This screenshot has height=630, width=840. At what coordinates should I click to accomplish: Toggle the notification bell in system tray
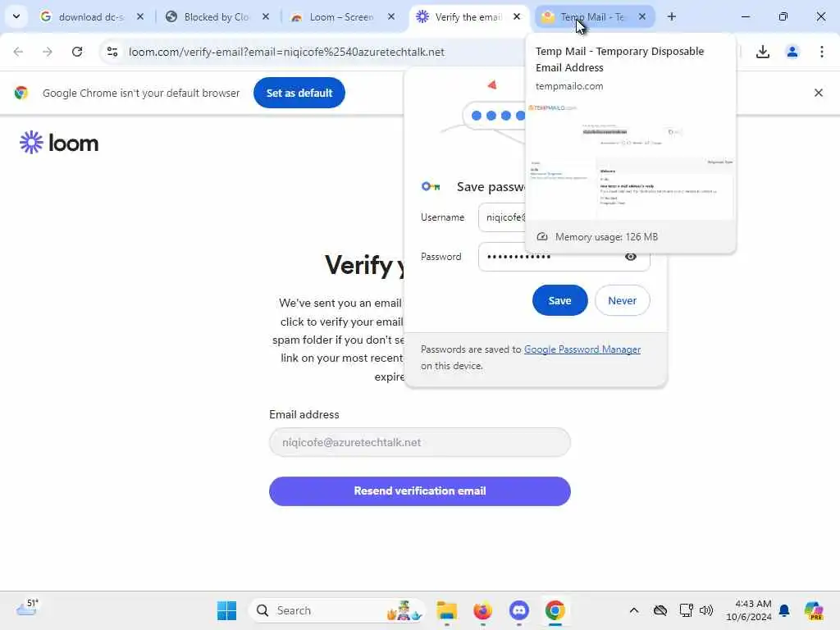coord(783,610)
